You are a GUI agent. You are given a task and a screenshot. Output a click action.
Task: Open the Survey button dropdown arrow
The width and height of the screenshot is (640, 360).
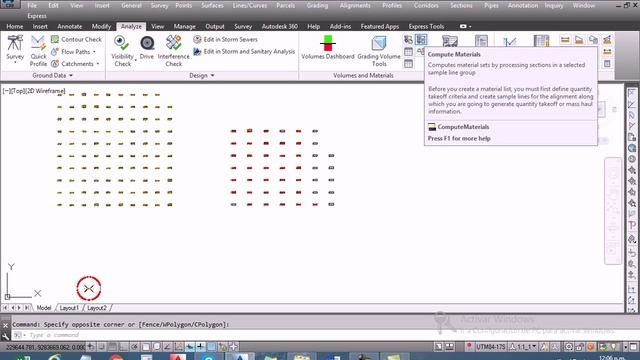click(15, 62)
